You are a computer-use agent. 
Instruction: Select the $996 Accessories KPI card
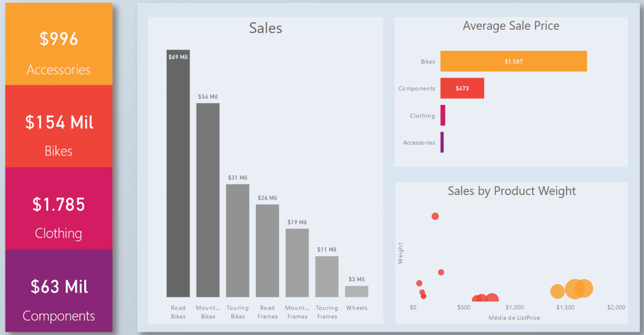coord(58,44)
